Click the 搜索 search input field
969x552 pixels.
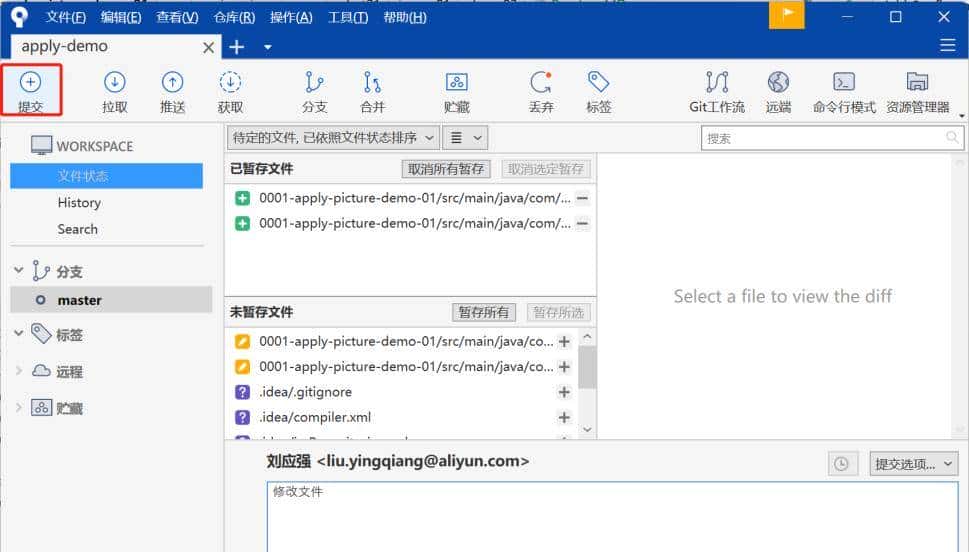point(832,138)
